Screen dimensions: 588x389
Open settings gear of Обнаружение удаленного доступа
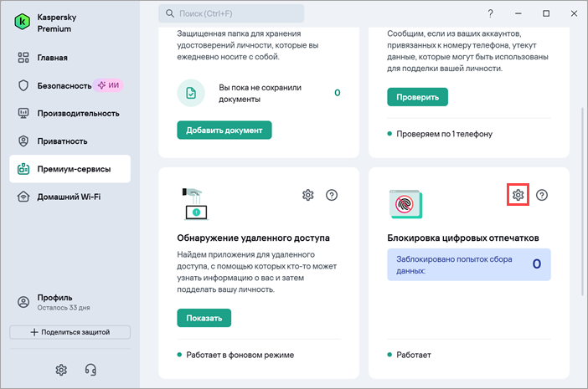click(308, 195)
